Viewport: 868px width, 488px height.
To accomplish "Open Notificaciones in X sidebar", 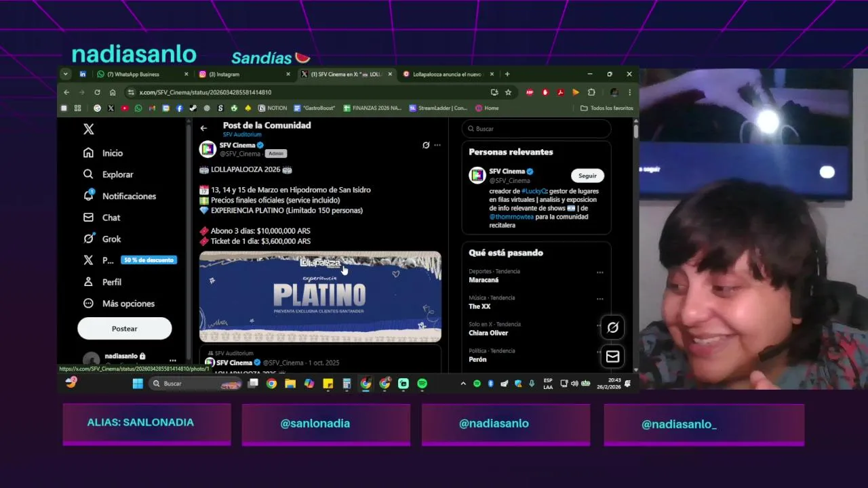I will point(119,196).
